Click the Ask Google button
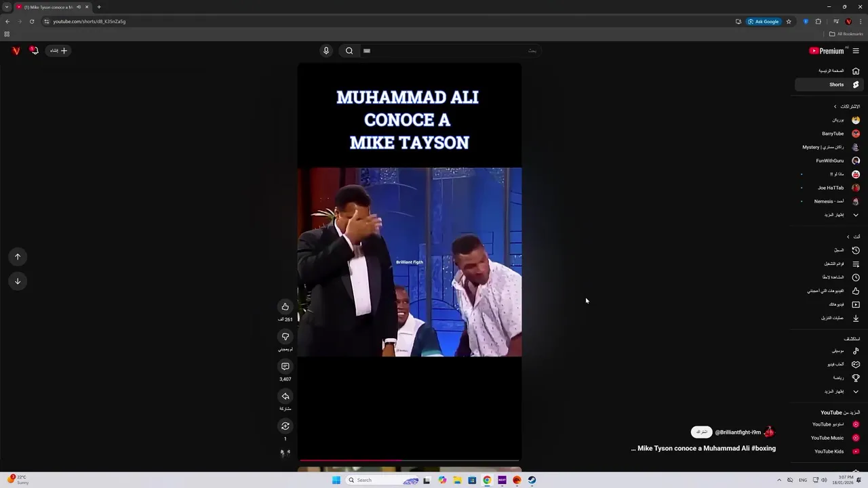 pyautogui.click(x=764, y=21)
